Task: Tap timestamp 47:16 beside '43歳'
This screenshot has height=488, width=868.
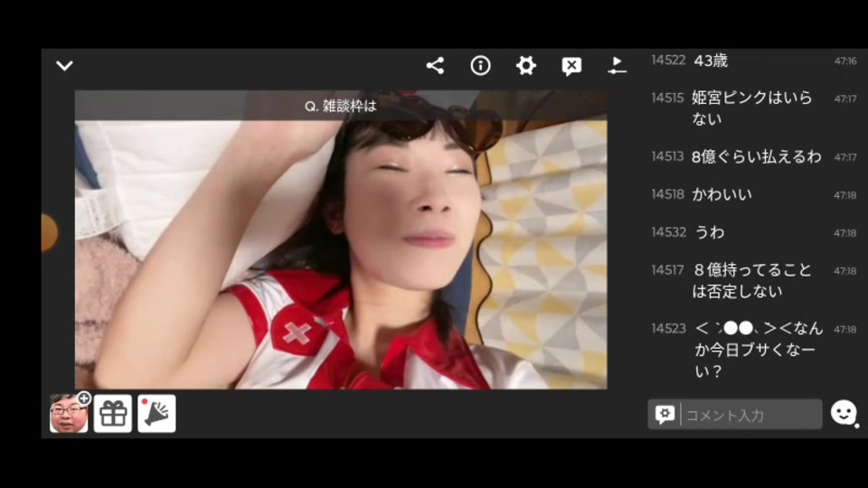Action: click(x=845, y=61)
